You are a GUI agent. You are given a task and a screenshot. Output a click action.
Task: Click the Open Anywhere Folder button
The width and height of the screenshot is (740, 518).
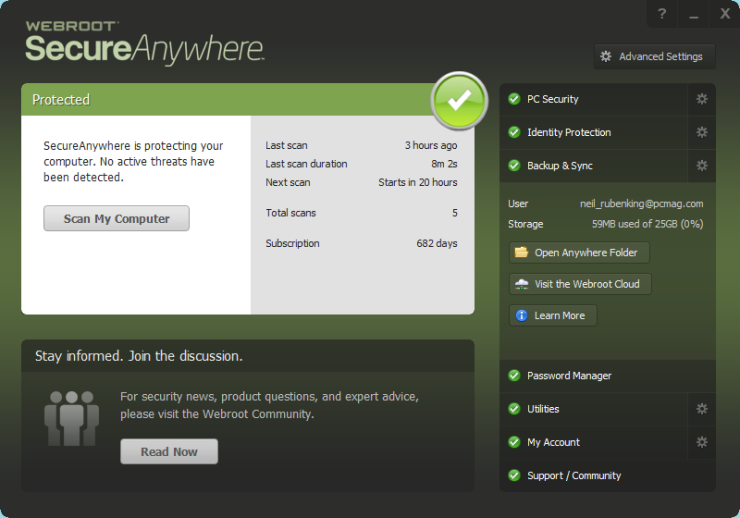click(x=579, y=253)
